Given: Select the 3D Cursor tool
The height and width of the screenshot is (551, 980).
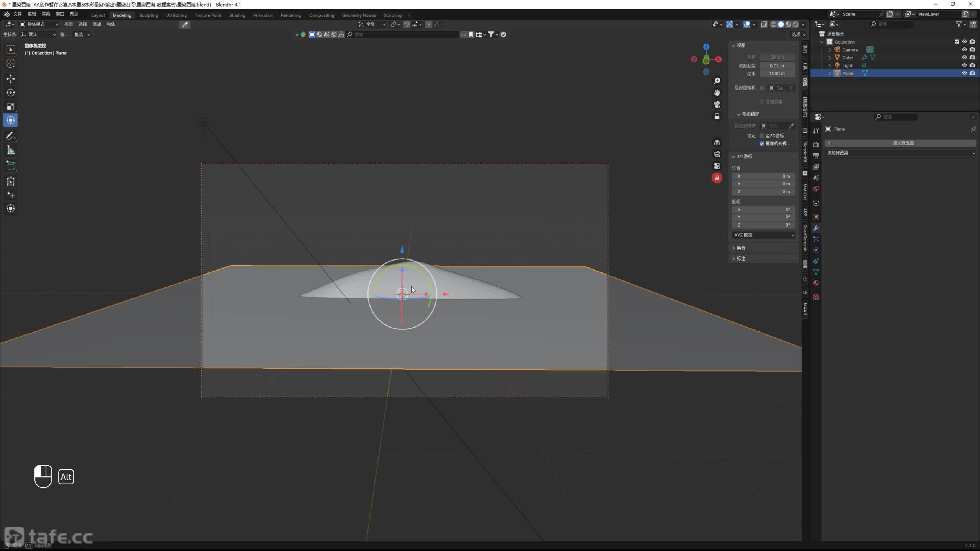Looking at the screenshot, I should click(11, 63).
